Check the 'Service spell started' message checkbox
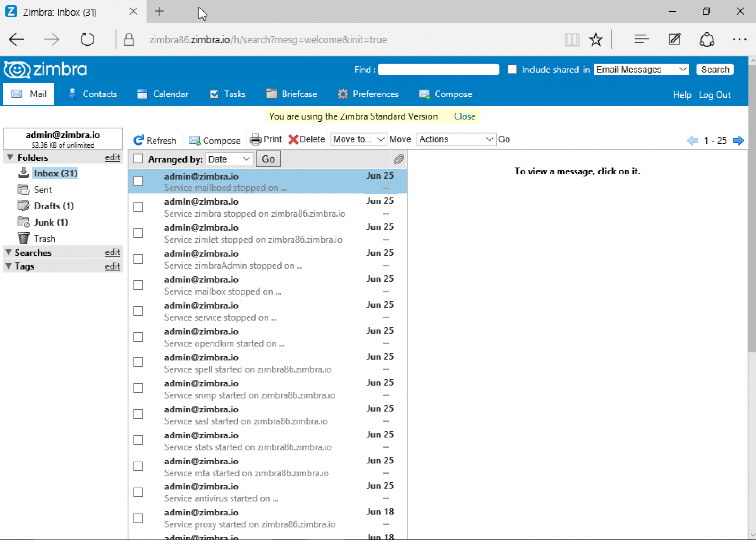Screen dimensions: 756x540 tap(138, 363)
